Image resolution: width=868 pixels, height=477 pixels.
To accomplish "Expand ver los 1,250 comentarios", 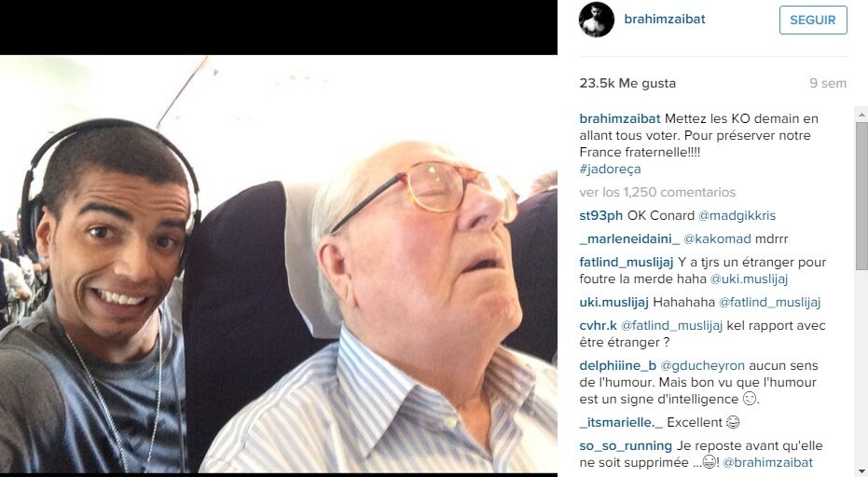I will point(657,192).
